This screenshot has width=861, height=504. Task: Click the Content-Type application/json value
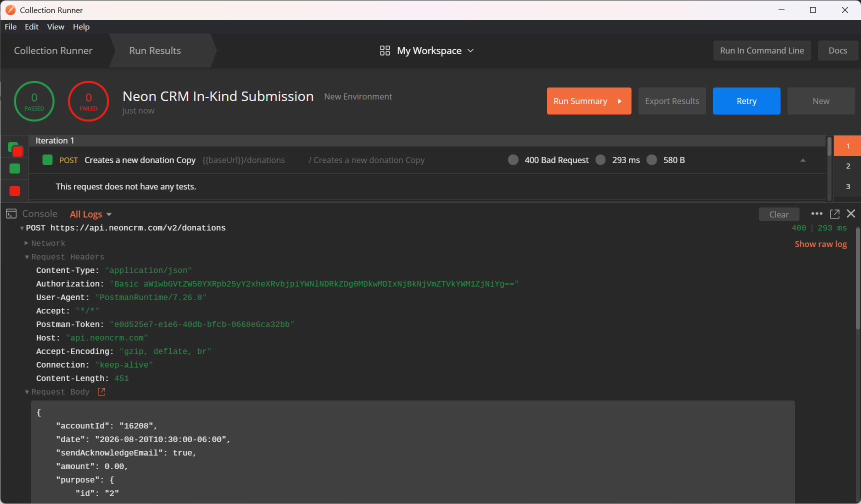[x=148, y=270]
